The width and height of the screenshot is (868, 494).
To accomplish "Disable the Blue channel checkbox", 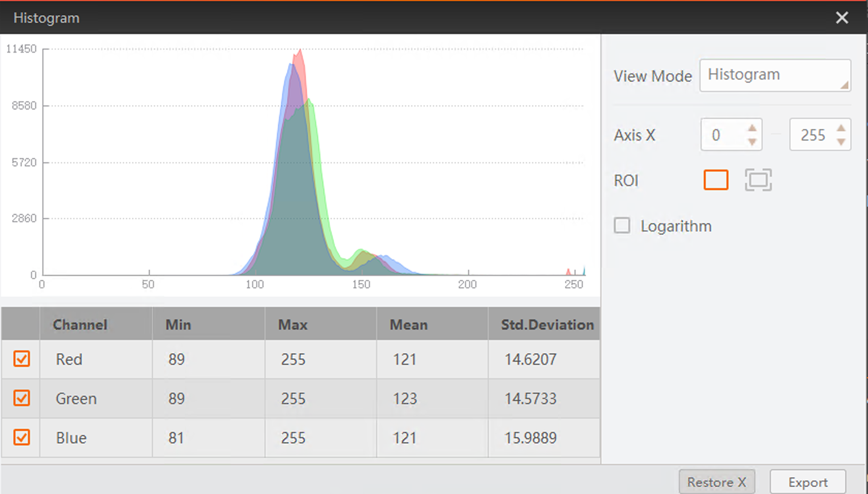I will [x=21, y=437].
